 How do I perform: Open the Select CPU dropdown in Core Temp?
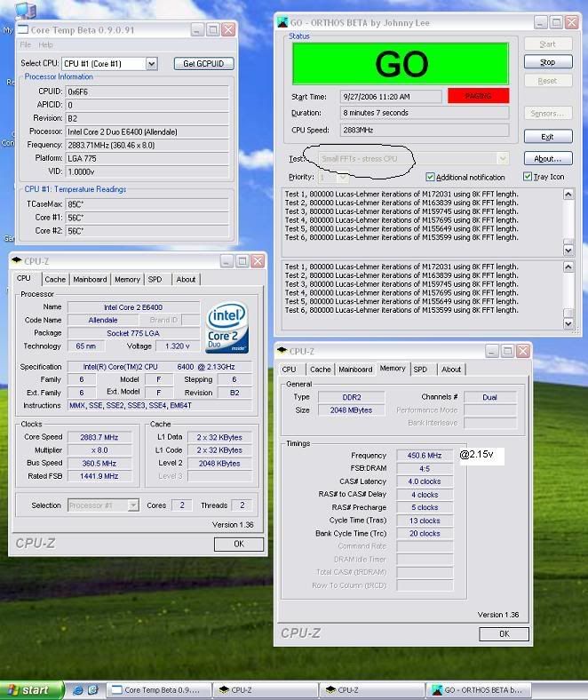tap(151, 64)
